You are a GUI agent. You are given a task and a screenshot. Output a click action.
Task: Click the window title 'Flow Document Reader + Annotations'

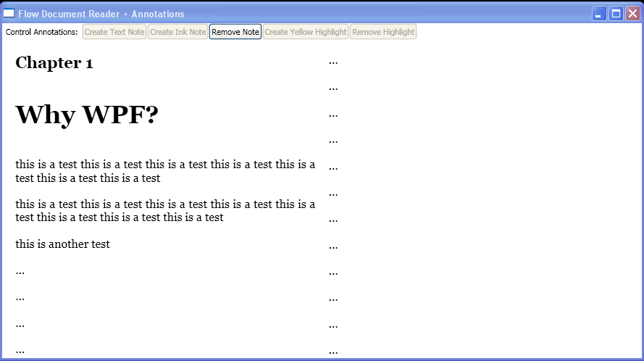click(101, 14)
